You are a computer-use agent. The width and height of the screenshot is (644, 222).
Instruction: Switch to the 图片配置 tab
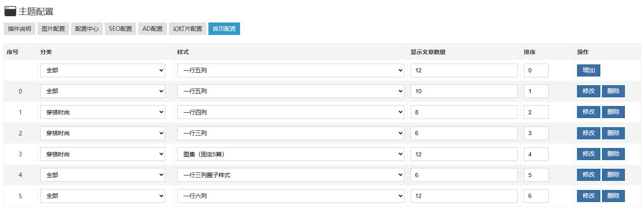[x=53, y=29]
